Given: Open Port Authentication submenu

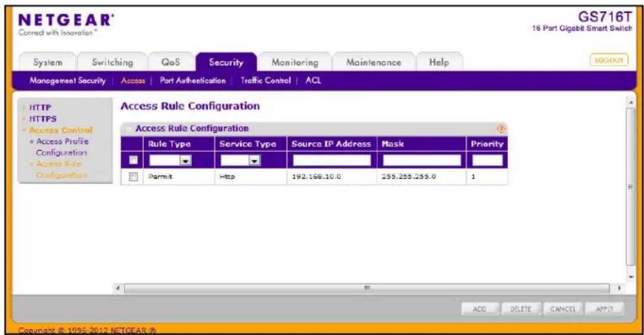Looking at the screenshot, I should pyautogui.click(x=193, y=81).
